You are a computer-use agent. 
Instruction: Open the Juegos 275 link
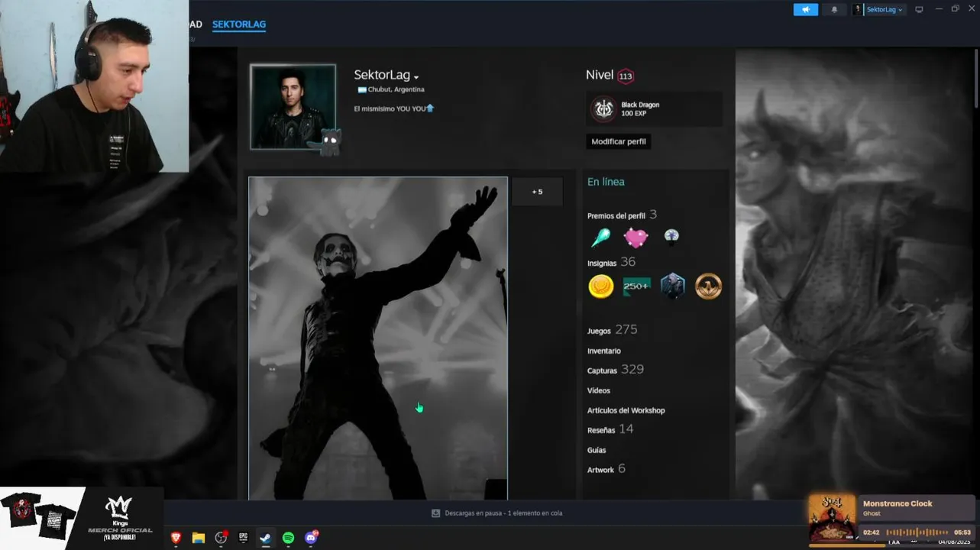(612, 330)
